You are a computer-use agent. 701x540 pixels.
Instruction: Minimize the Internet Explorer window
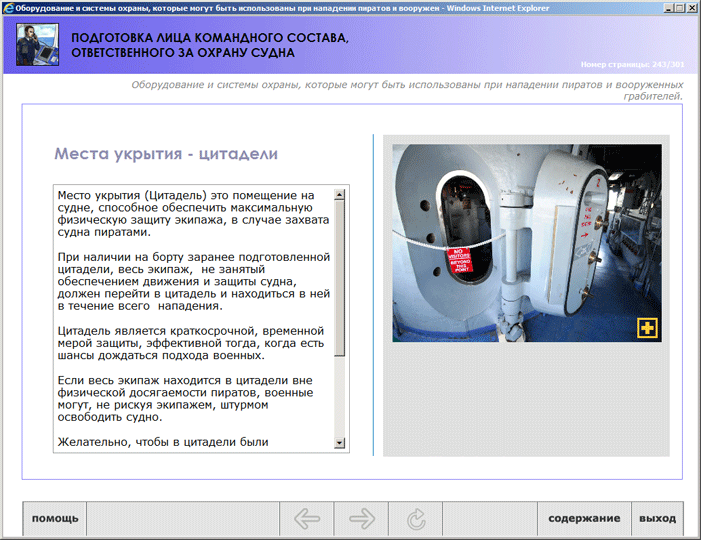(x=668, y=8)
